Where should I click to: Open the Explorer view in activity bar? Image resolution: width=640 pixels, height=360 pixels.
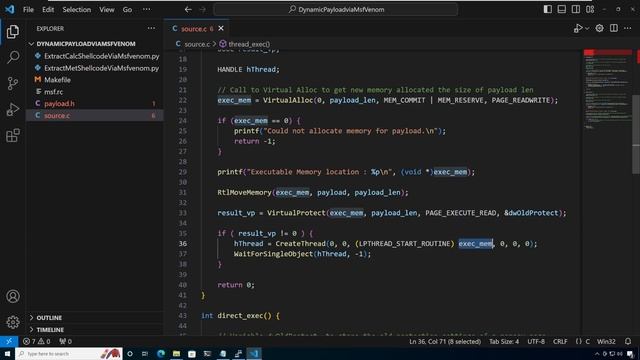pos(13,31)
